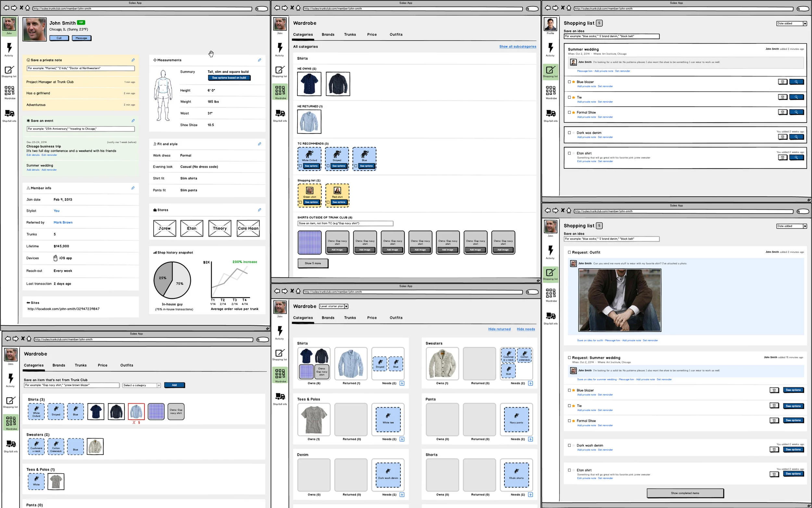Click the trash icon next to Dark was denim

(x=782, y=137)
